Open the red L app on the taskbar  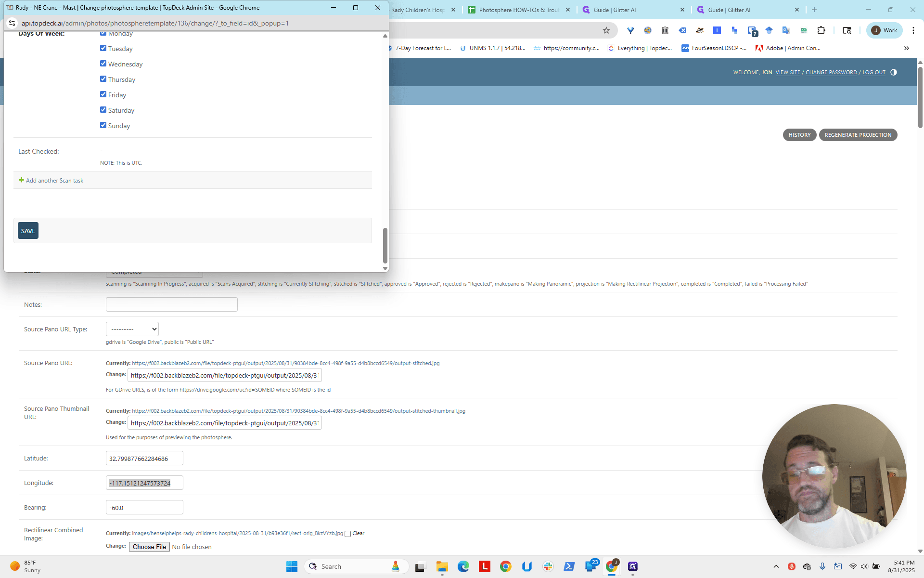click(484, 566)
